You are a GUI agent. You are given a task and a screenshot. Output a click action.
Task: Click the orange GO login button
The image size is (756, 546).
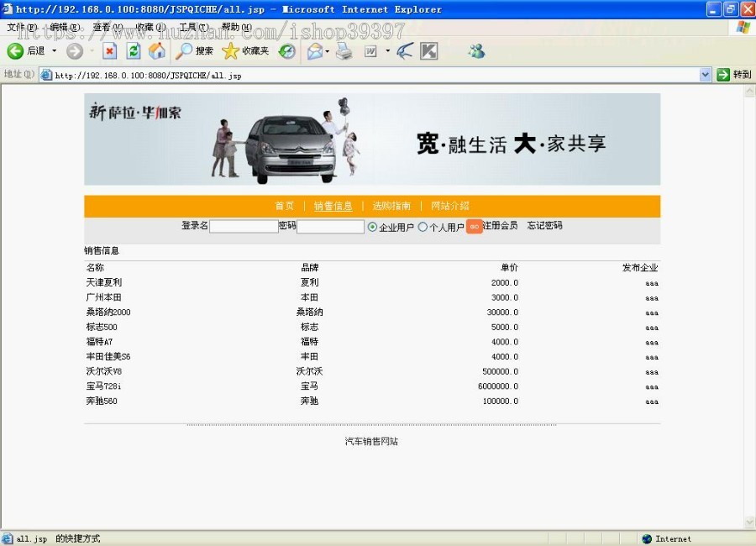(475, 227)
